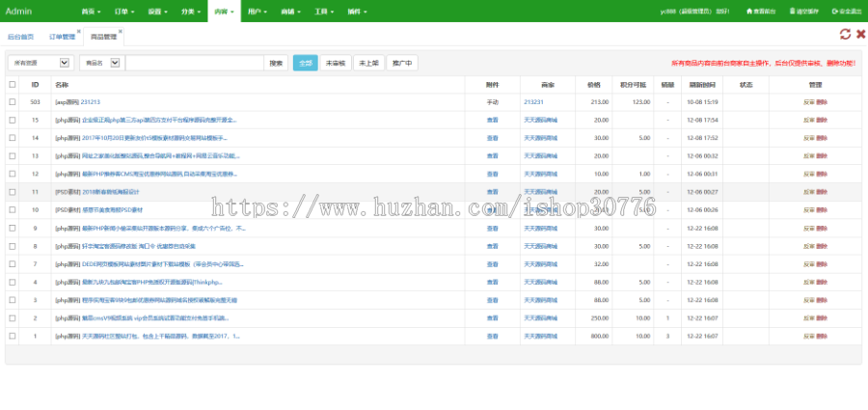The width and height of the screenshot is (868, 410).
Task: Close the 订单管理 tab with its x
Action: pos(79,31)
